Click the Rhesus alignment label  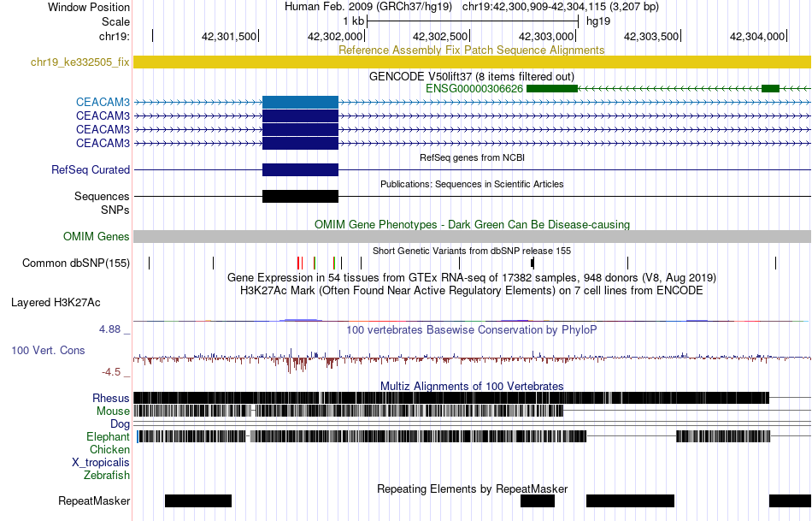[x=111, y=398]
